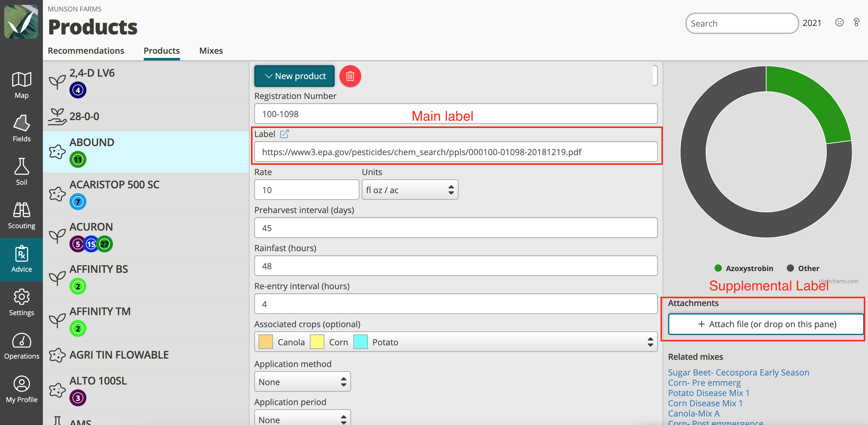Click the fungicide icon beside AGRI TIN FLOWABLE
This screenshot has height=425, width=868.
(57, 355)
